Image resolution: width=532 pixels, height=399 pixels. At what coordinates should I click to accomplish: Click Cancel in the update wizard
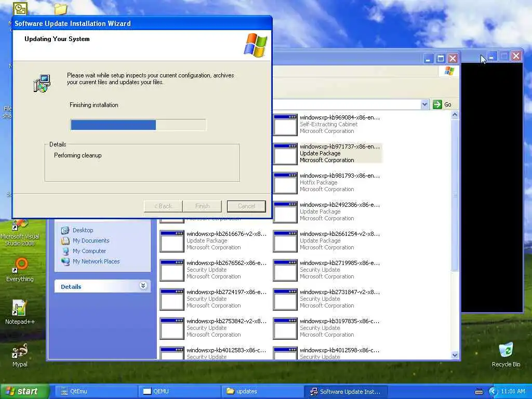(246, 206)
